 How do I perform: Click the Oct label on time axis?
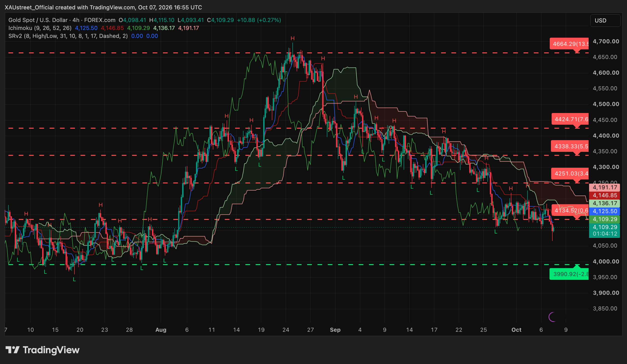click(x=516, y=330)
